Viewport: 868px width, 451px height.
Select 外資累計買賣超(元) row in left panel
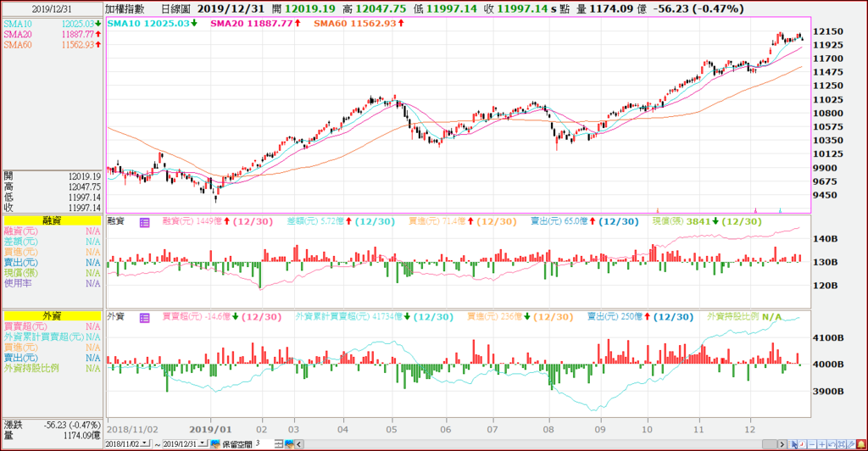click(52, 337)
